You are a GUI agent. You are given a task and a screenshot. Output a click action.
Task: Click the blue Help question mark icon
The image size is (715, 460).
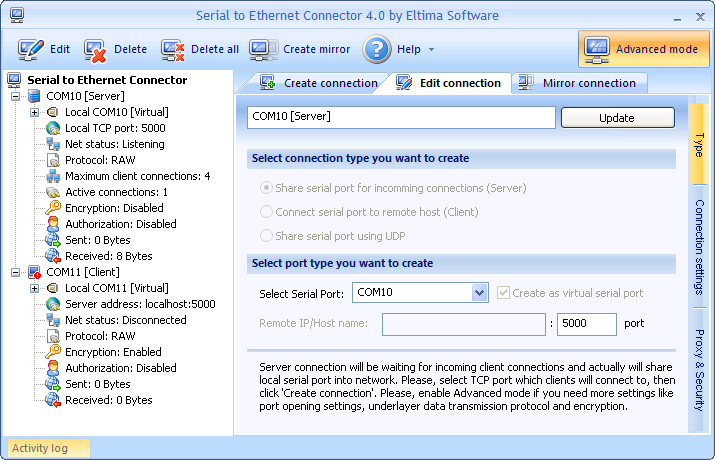coord(377,49)
